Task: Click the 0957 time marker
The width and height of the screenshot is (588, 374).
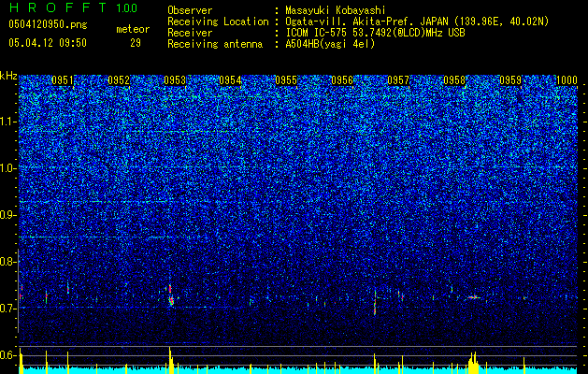Action: point(398,80)
